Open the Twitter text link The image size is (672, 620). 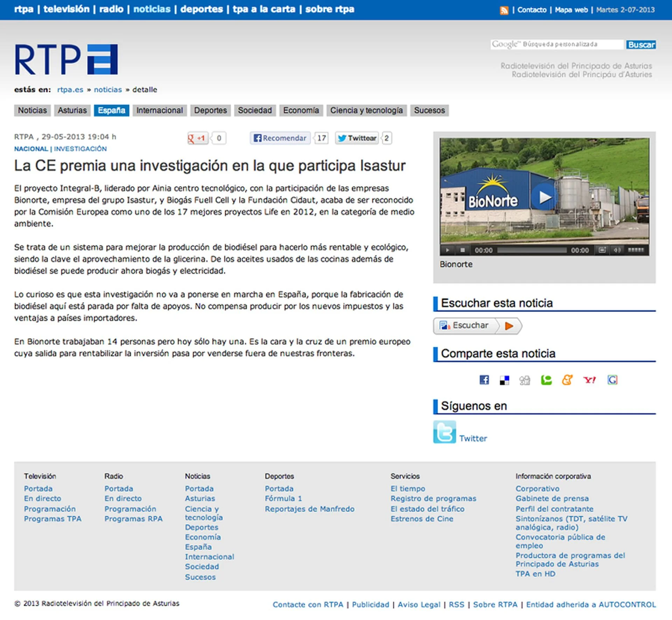[x=473, y=438]
